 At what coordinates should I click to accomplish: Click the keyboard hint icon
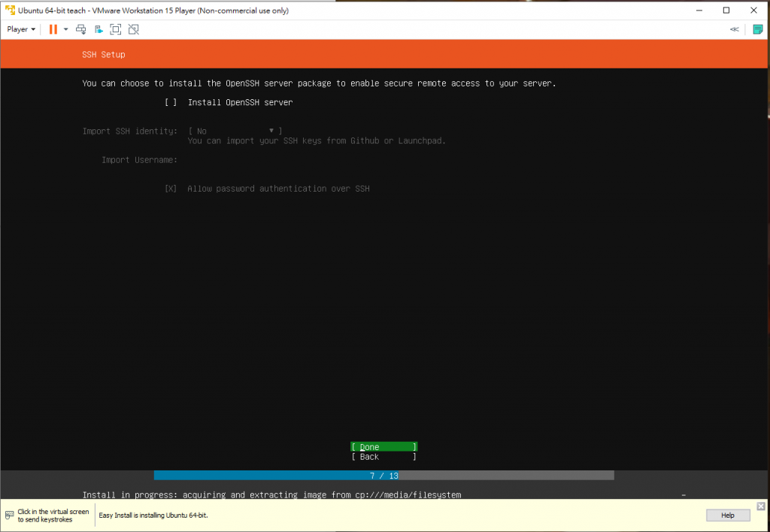tap(9, 515)
